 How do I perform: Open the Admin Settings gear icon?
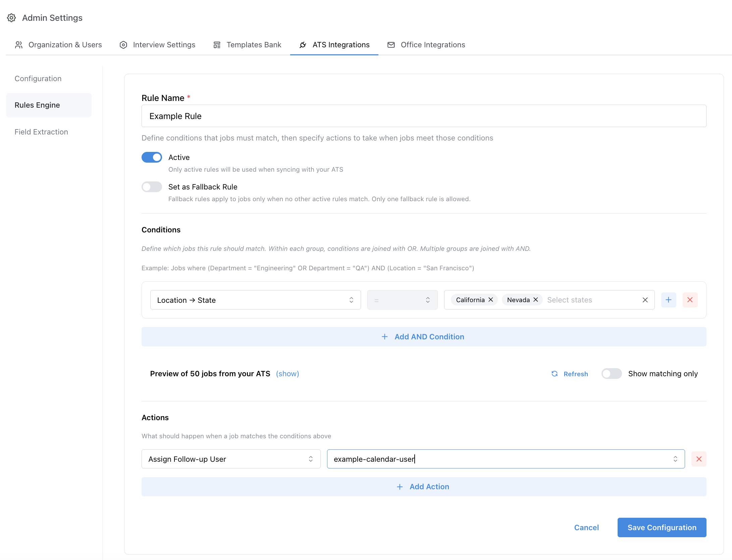pos(12,18)
